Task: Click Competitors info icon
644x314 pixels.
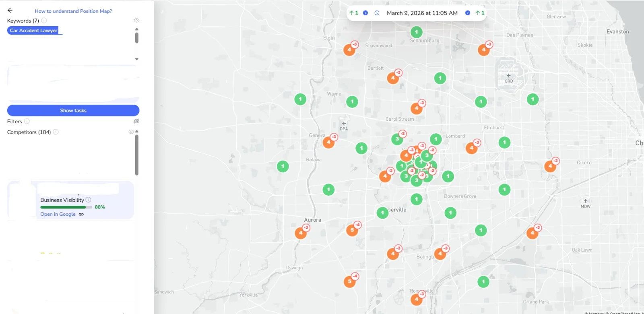Action: 56,132
